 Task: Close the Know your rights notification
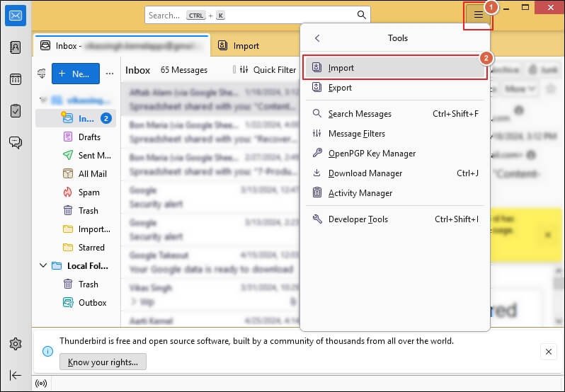(549, 352)
